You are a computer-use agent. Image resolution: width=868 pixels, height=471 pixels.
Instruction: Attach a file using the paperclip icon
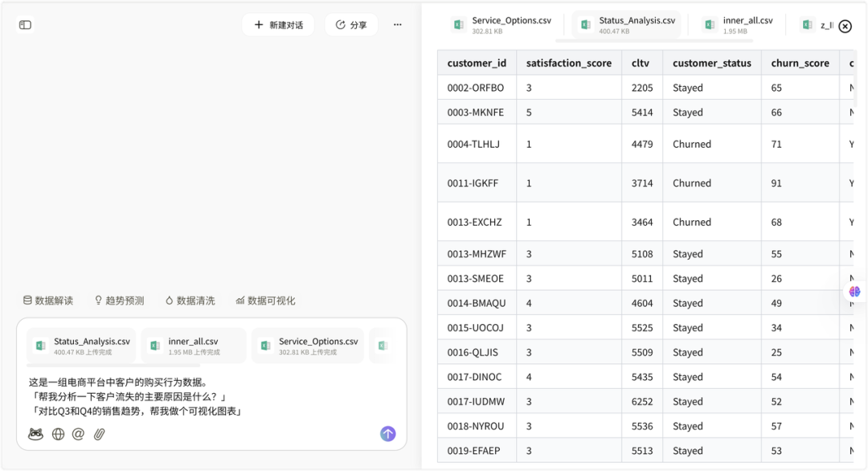[99, 433]
